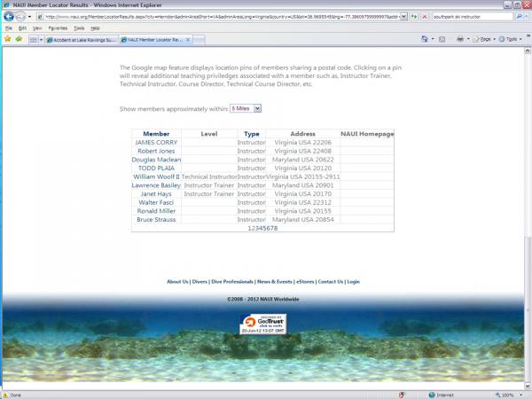Open the search provider options dropdown arrow
This screenshot has width=532, height=399.
(526, 17)
